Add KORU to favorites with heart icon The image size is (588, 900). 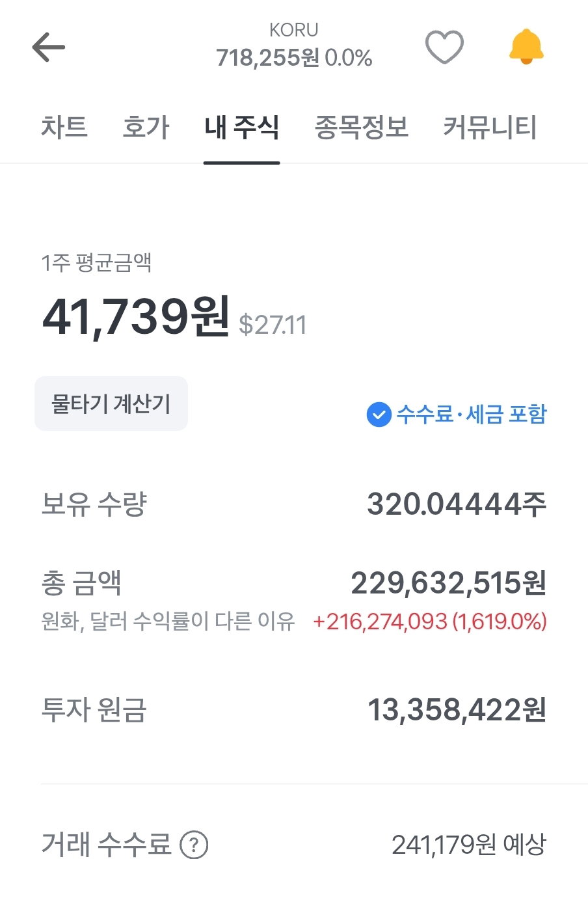[x=444, y=47]
